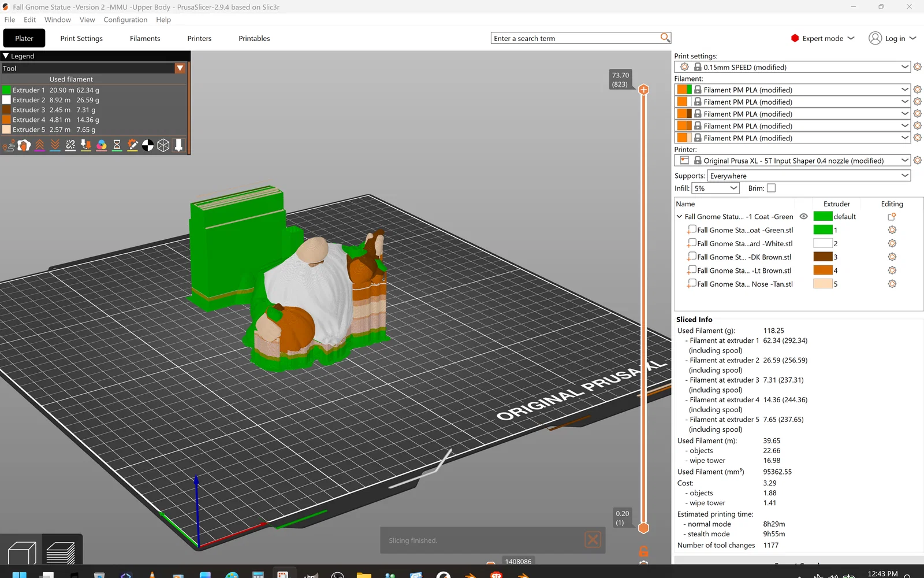Open settings gear for dark brown third filament

918,114
